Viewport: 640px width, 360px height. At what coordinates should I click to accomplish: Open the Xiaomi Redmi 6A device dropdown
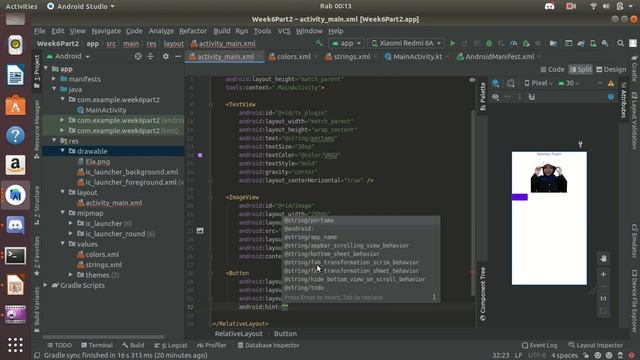point(406,43)
